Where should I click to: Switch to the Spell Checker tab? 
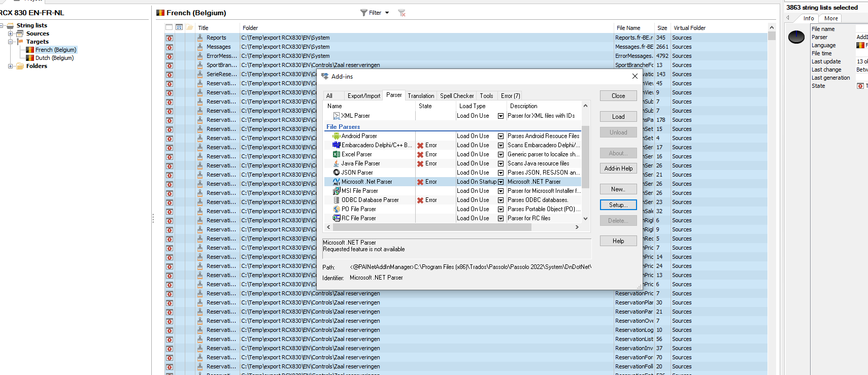coord(457,96)
